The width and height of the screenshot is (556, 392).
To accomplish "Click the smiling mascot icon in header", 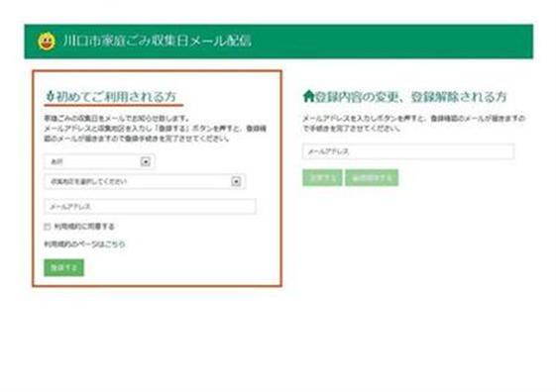I will pos(47,41).
